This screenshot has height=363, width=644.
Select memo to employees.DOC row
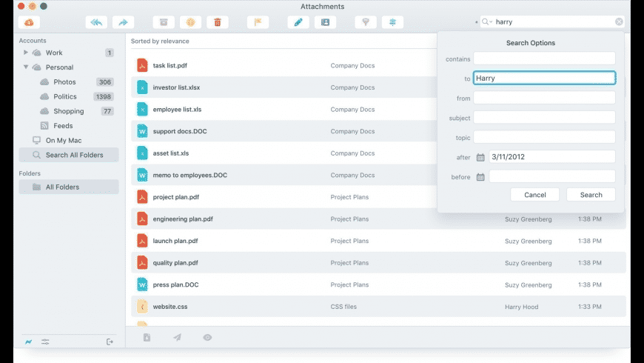pos(284,175)
